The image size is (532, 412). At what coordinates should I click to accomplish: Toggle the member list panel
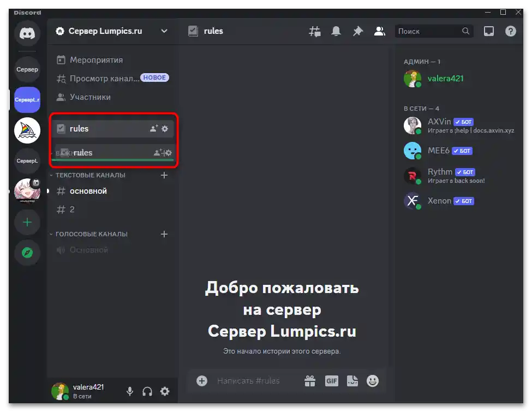(379, 31)
